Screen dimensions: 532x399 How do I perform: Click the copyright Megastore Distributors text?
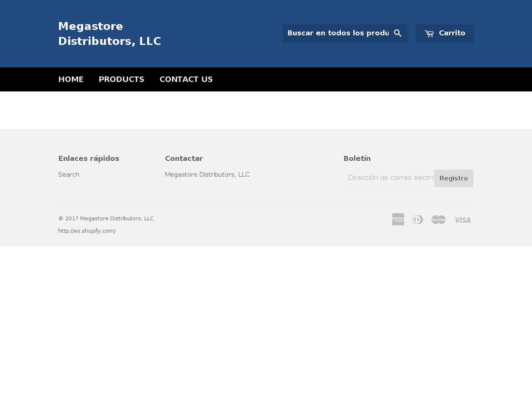point(106,218)
